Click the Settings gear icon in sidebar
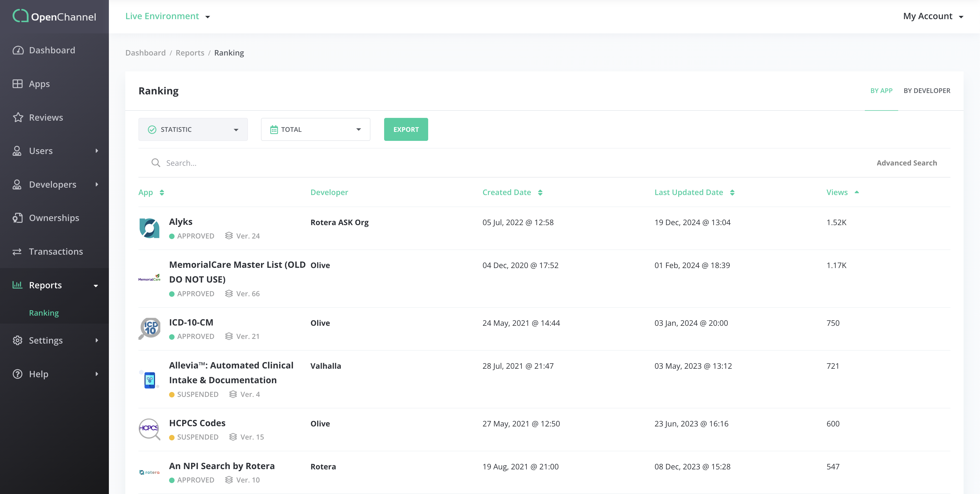This screenshot has height=494, width=980. (18, 340)
